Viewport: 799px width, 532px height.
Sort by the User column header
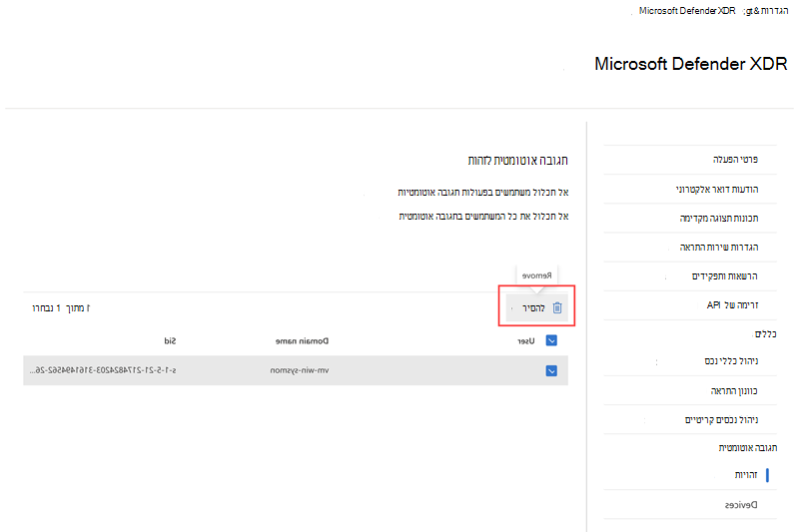pyautogui.click(x=526, y=341)
